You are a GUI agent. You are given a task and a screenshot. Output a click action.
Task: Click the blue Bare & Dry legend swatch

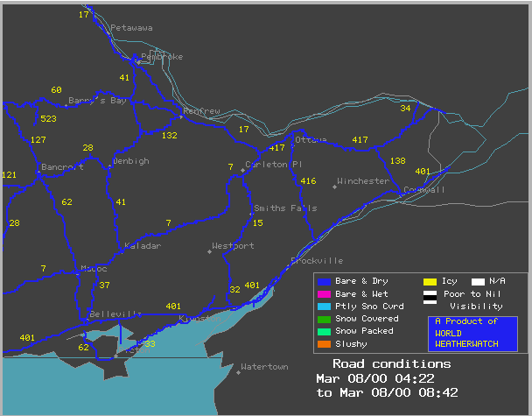tap(324, 281)
